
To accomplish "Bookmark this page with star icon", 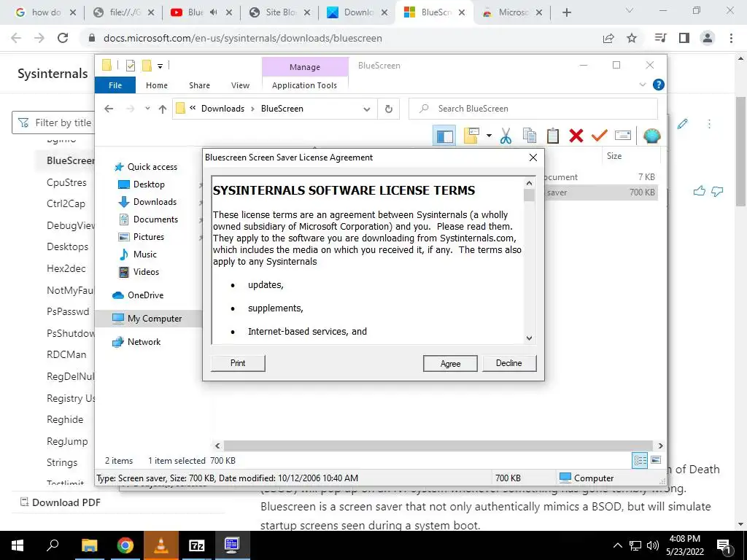I will [x=632, y=38].
